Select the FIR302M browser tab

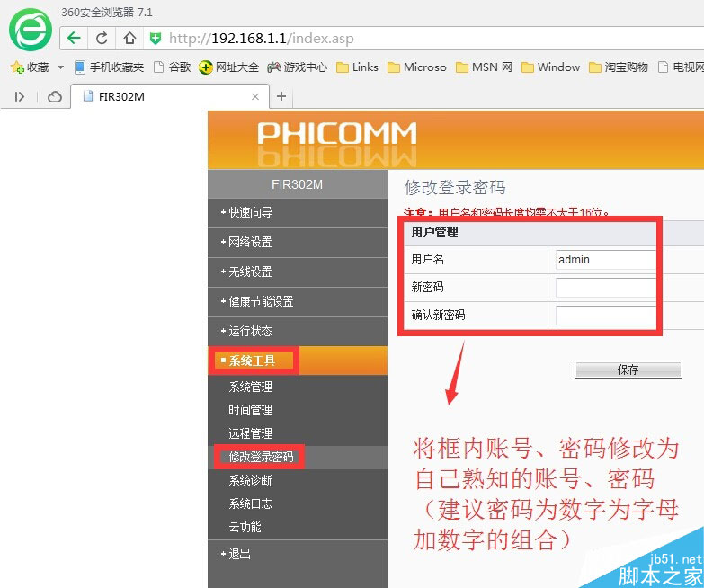(170, 96)
